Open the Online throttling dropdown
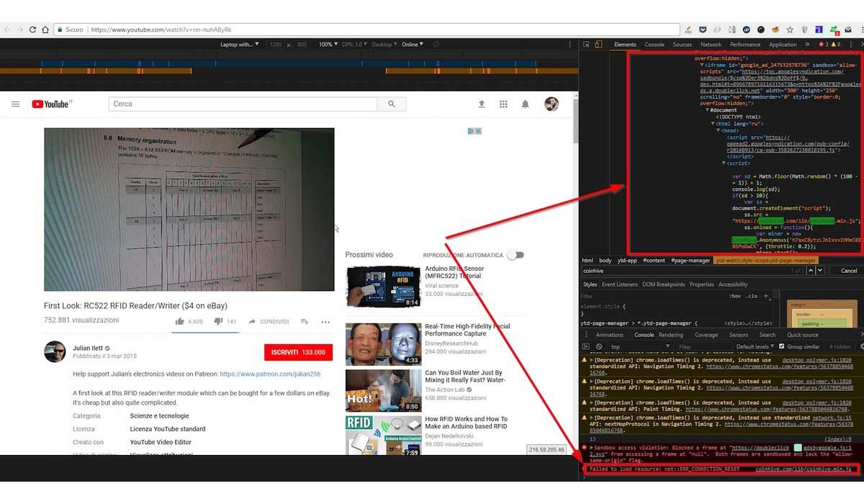The width and height of the screenshot is (864, 504). 412,45
